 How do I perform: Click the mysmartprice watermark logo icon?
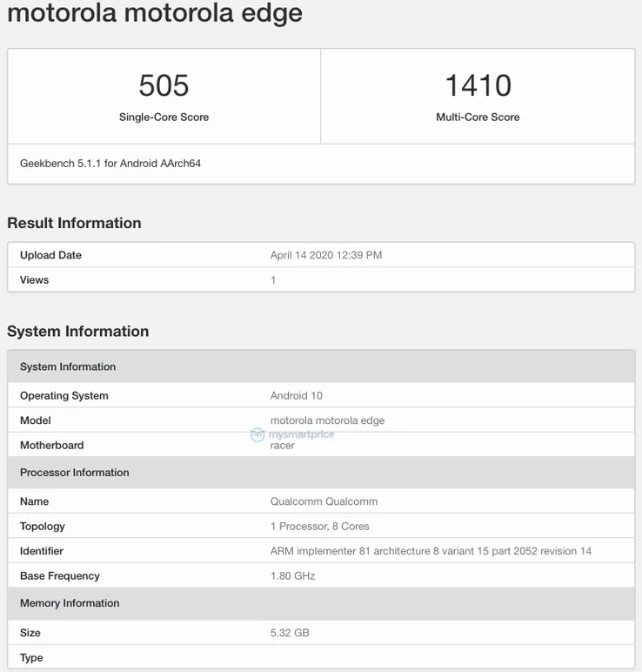[257, 434]
